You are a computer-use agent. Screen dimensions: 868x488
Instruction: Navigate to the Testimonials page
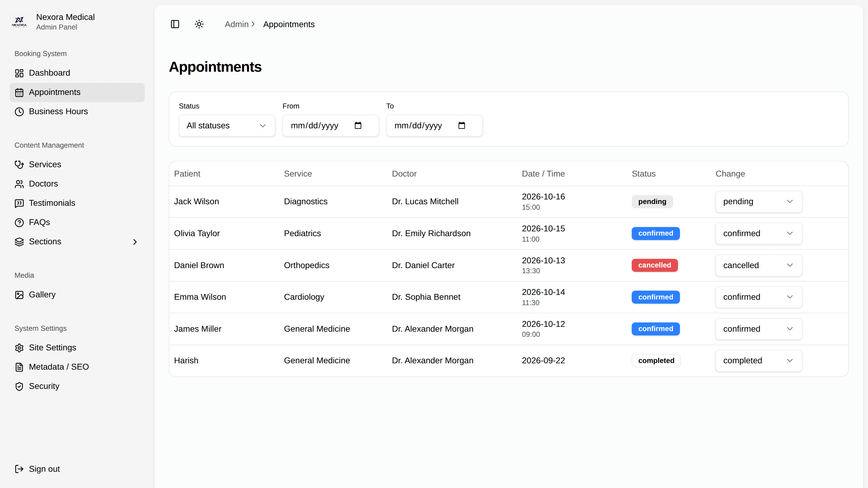click(77, 203)
